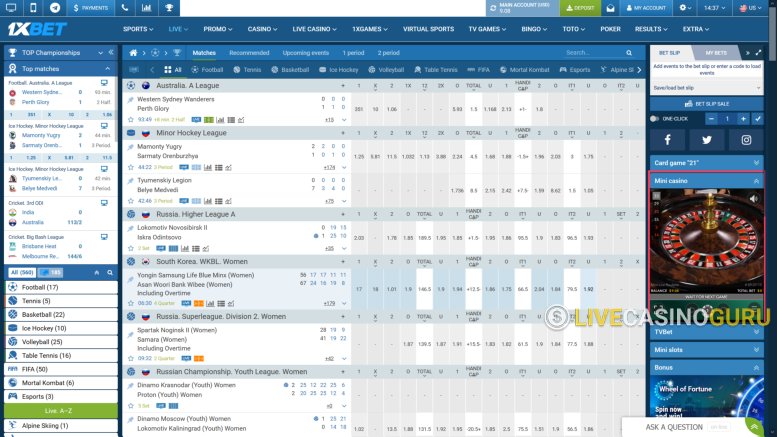Open the Live A-Z green button
The height and width of the screenshot is (437, 777).
pos(60,411)
